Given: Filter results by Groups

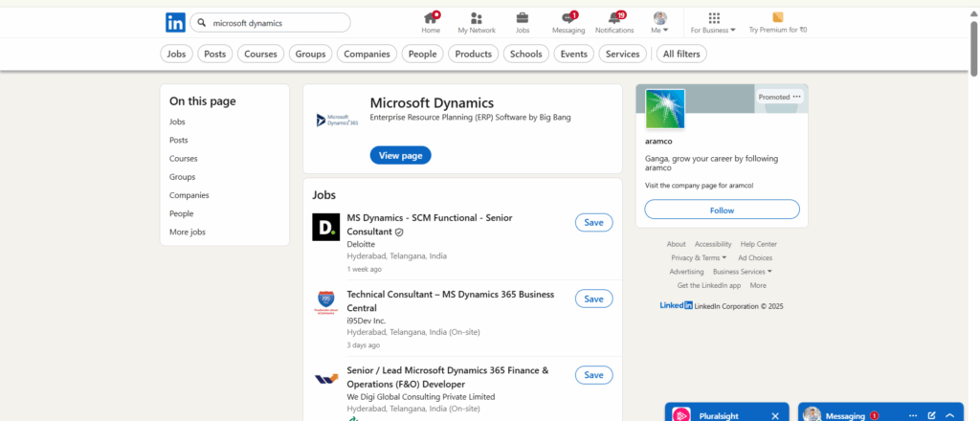Looking at the screenshot, I should pyautogui.click(x=311, y=55).
